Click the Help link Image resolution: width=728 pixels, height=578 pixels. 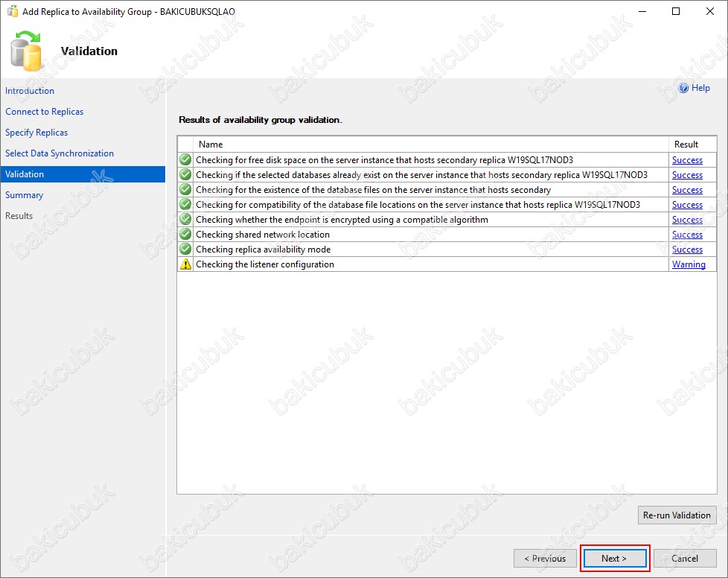pos(700,88)
